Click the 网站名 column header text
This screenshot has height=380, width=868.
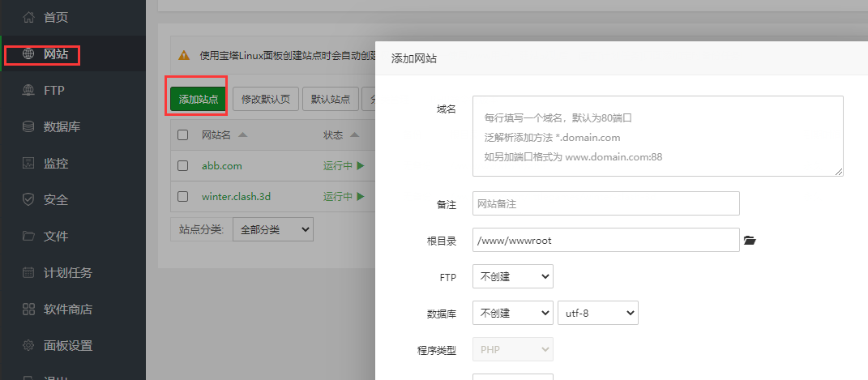point(216,135)
